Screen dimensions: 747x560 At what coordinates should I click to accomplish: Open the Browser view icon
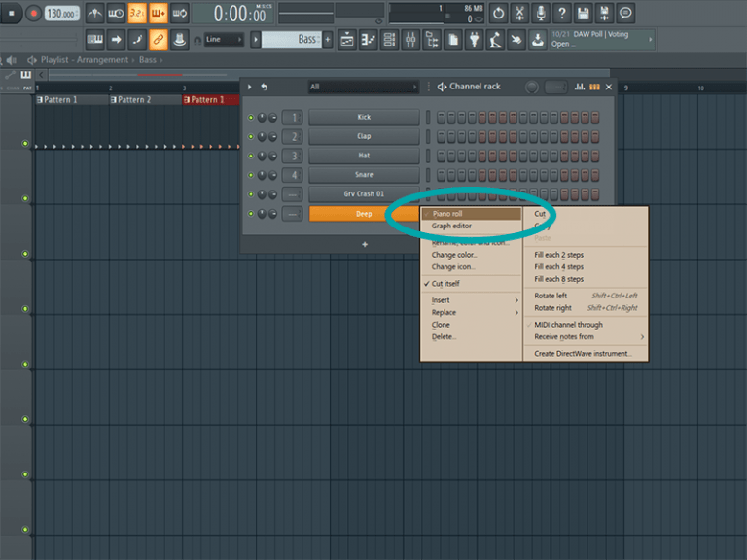pyautogui.click(x=432, y=39)
